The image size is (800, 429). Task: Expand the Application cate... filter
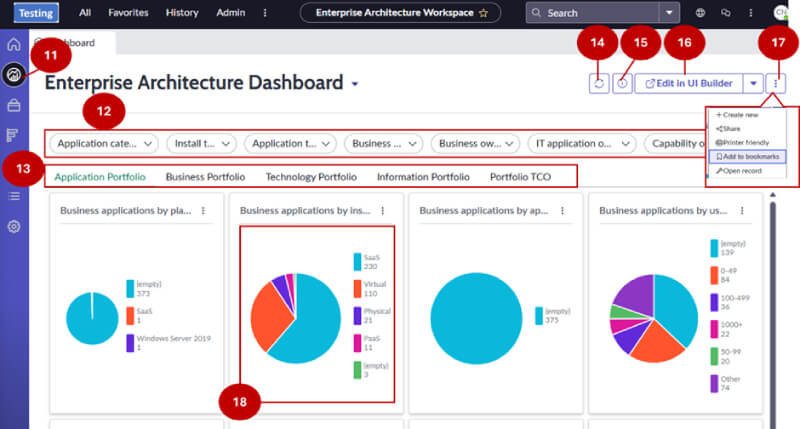[104, 144]
